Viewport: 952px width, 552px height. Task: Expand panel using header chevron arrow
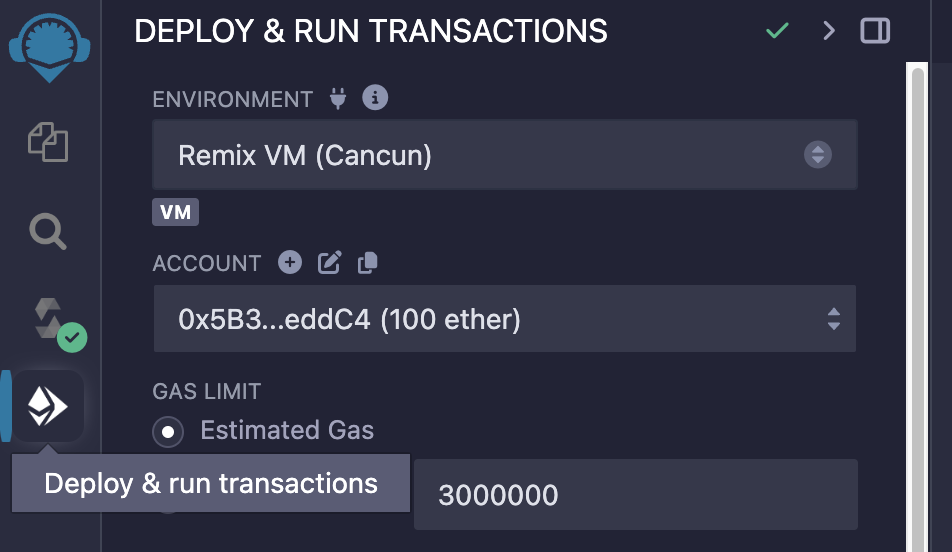(828, 31)
